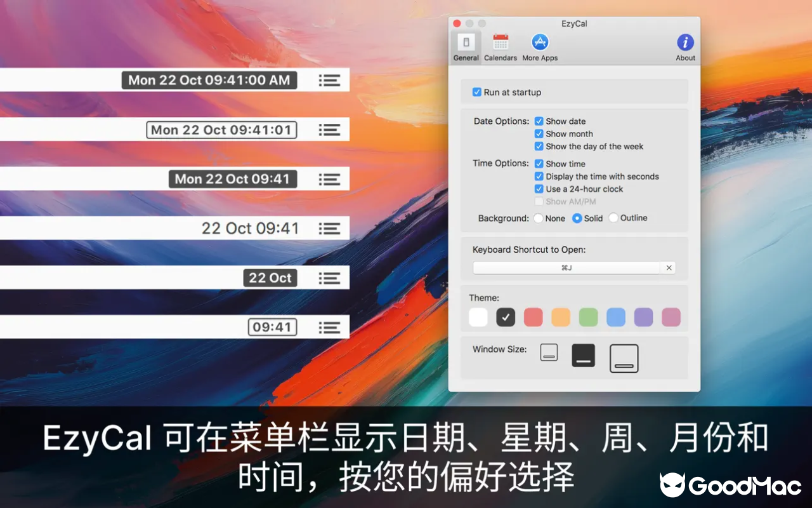Toggle Show the day of the week

point(539,147)
